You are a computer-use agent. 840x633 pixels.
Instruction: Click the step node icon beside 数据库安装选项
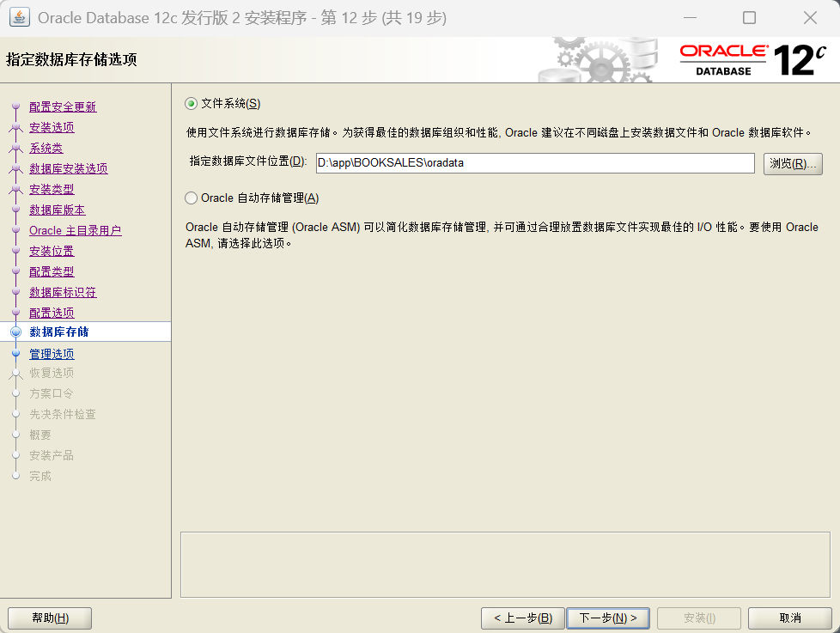(x=16, y=168)
